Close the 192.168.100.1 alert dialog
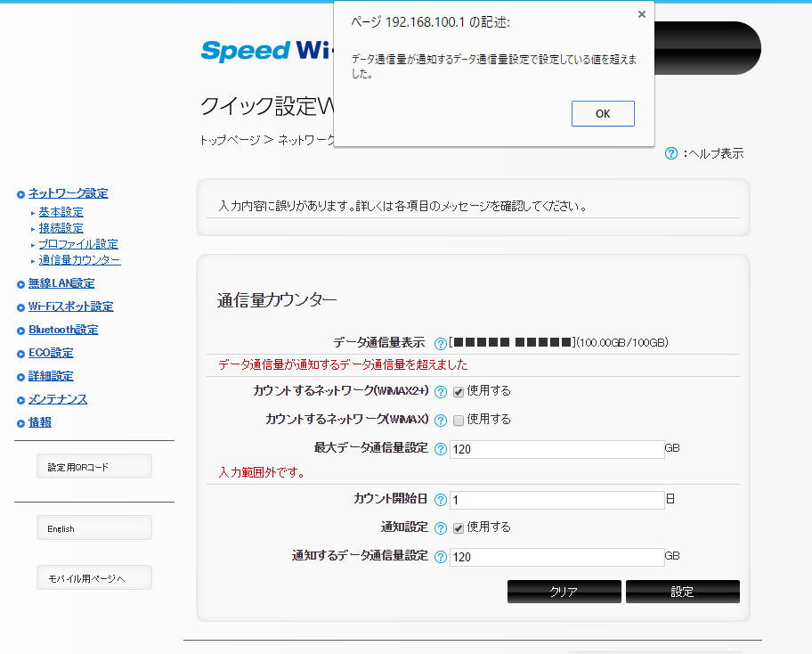The image size is (812, 654). [642, 14]
